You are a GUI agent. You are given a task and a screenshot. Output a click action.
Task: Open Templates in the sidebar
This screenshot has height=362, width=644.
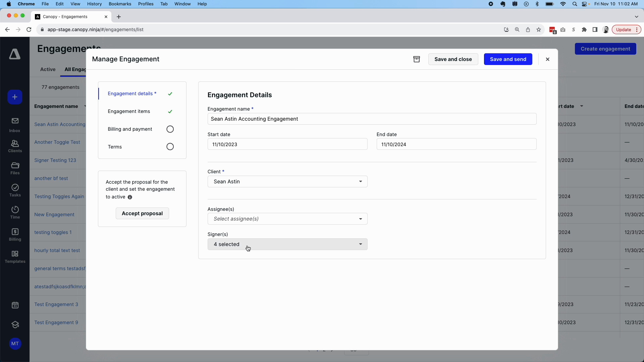pos(15,257)
